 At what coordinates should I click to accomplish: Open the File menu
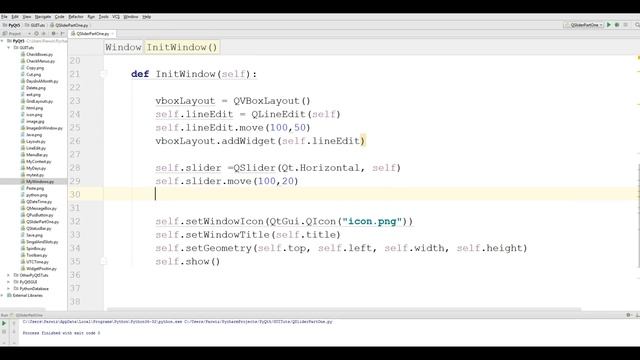(4, 17)
